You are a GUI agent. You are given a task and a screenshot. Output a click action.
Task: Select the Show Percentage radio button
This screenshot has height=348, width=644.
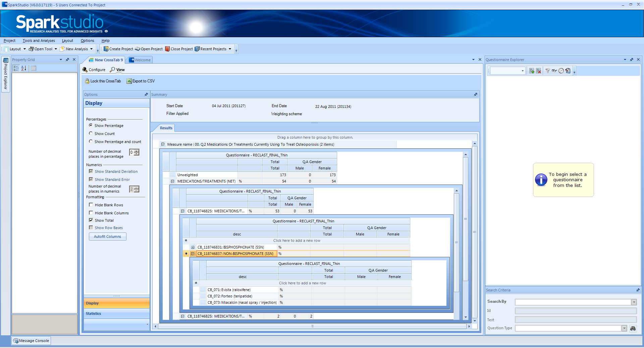[91, 125]
